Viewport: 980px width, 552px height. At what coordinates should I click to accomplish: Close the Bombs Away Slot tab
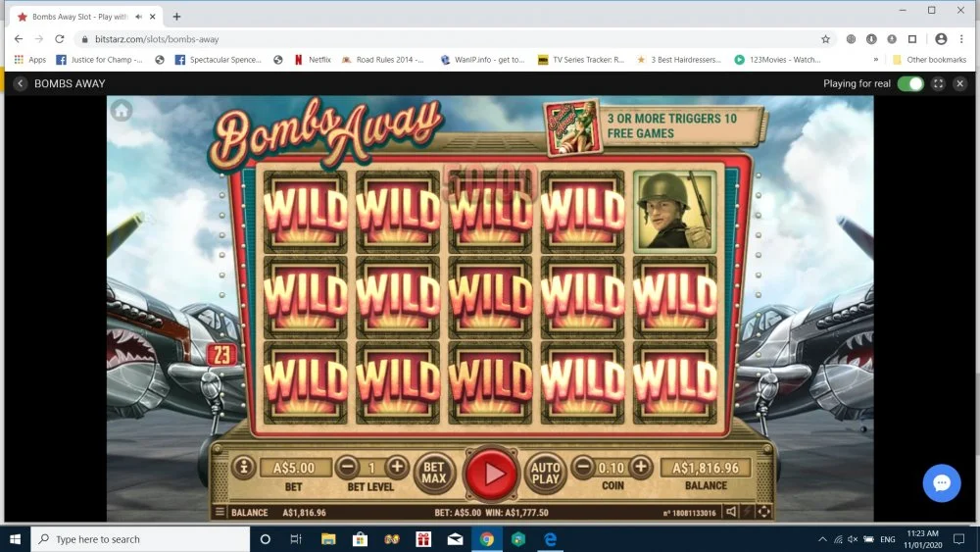click(x=153, y=17)
